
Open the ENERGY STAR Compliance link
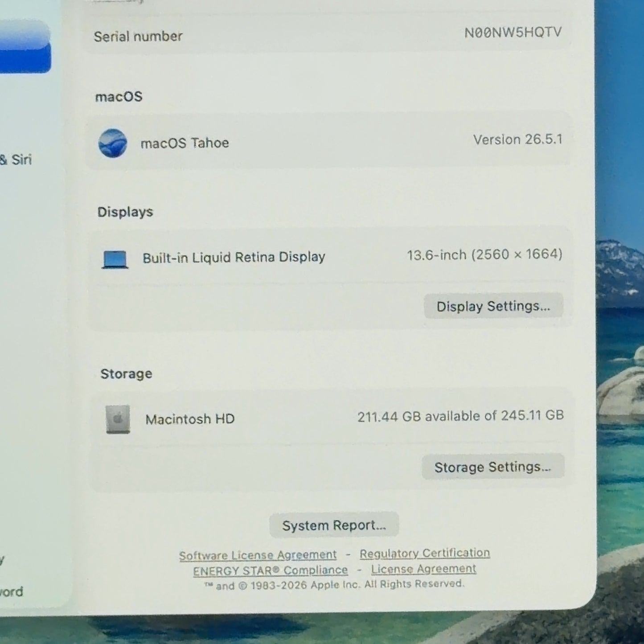270,570
